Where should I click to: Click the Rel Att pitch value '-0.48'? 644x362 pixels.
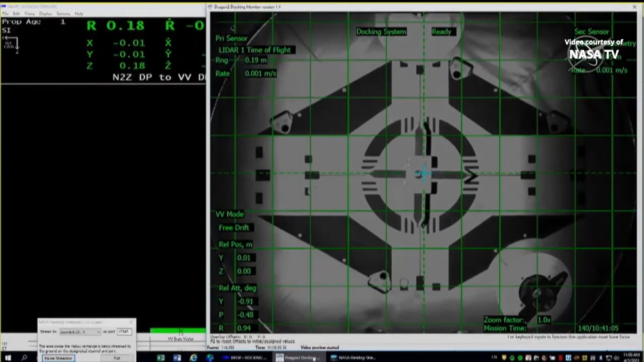245,315
